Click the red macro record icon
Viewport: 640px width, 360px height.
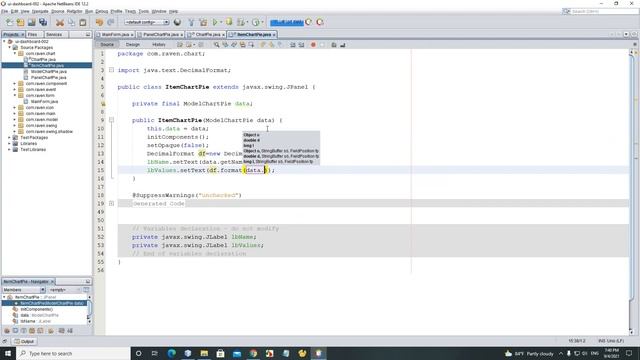(313, 44)
